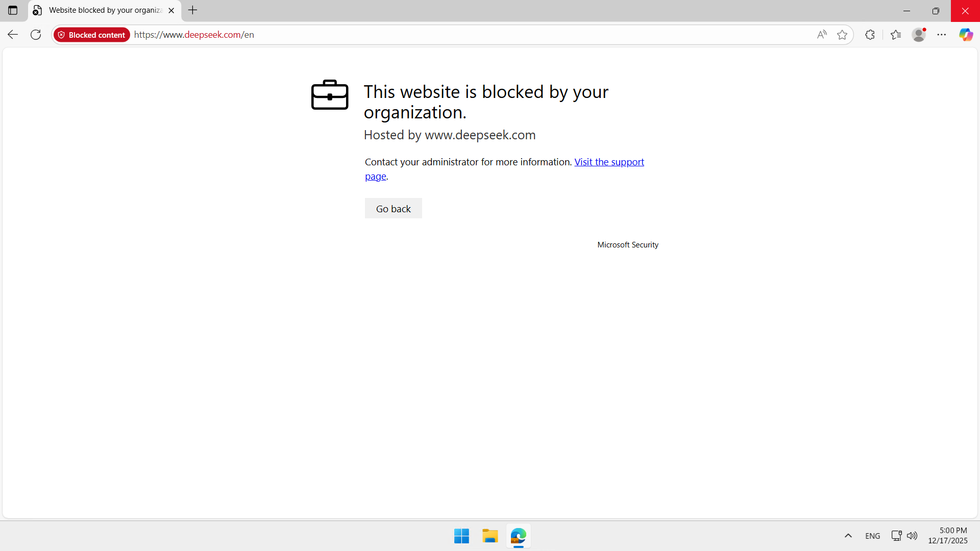This screenshot has height=551, width=980.
Task: Click the Blocked content badge
Action: (92, 35)
